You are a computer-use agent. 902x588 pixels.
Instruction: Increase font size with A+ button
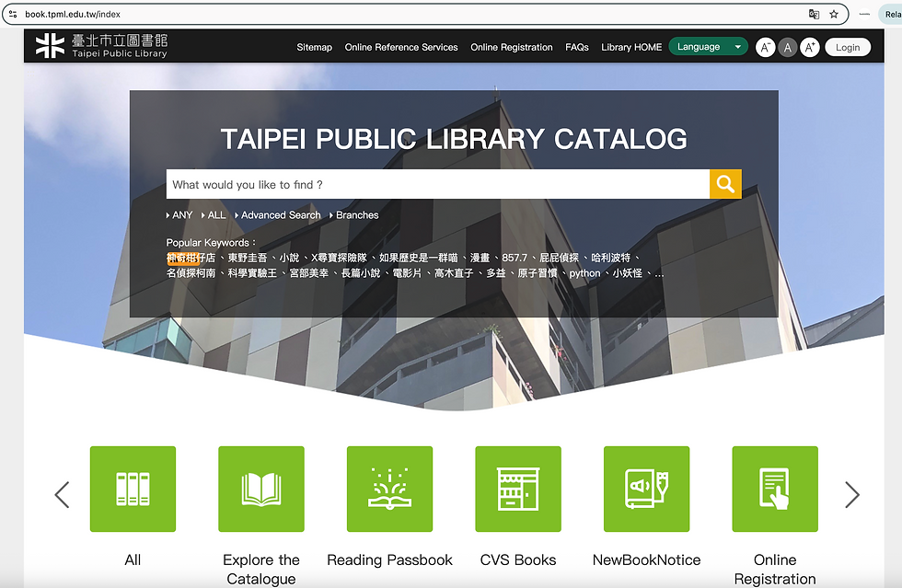point(809,47)
